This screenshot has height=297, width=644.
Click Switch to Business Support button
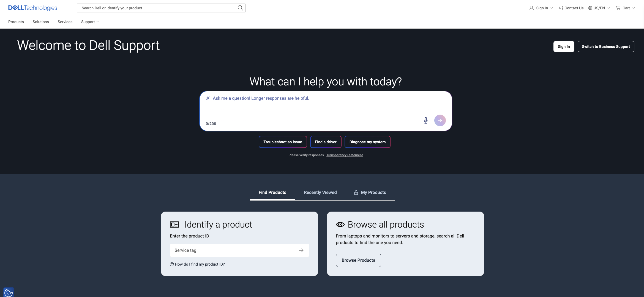(606, 47)
